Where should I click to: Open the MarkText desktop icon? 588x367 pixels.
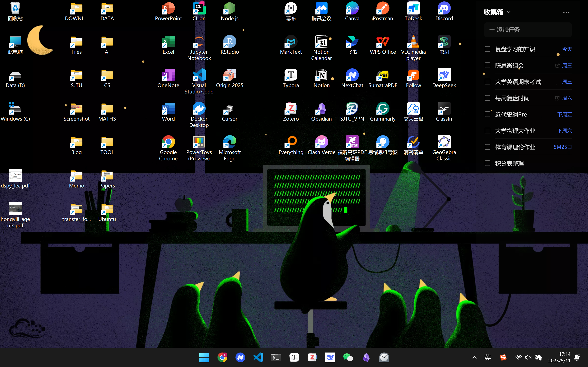[x=291, y=45]
